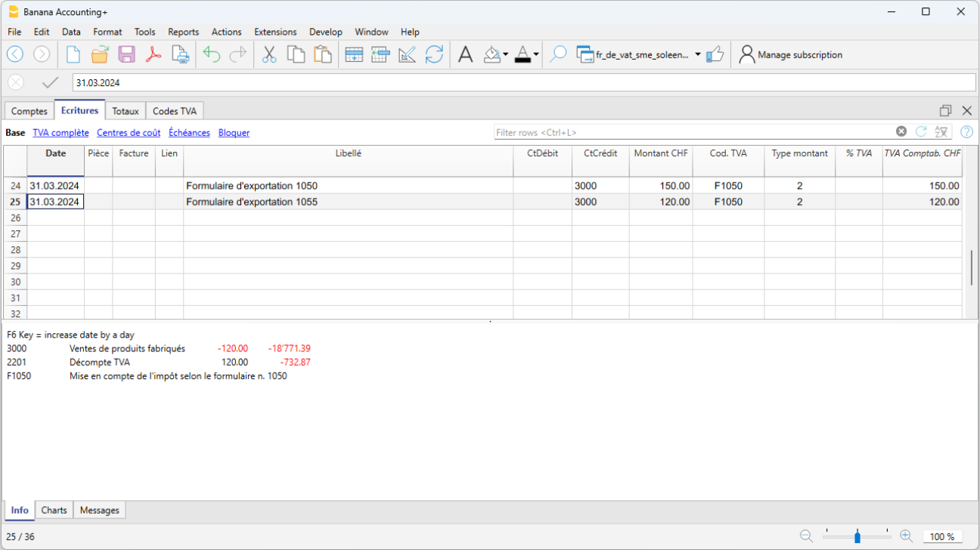980x550 pixels.
Task: Open the Data menu
Action: [x=71, y=32]
